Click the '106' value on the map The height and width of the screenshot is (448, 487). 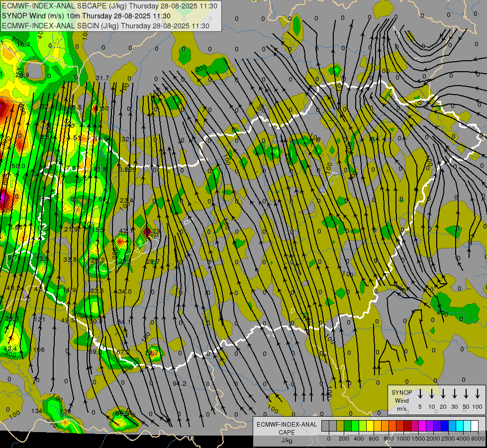[39, 349]
